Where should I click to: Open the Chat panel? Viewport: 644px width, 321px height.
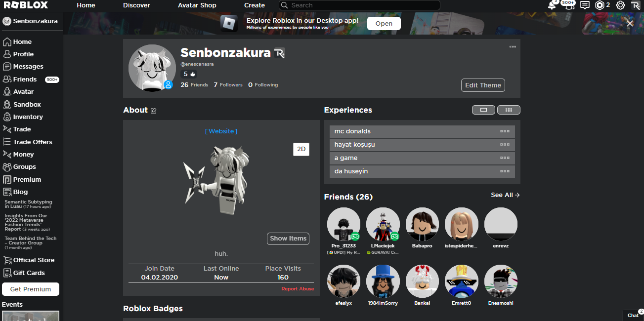point(633,315)
